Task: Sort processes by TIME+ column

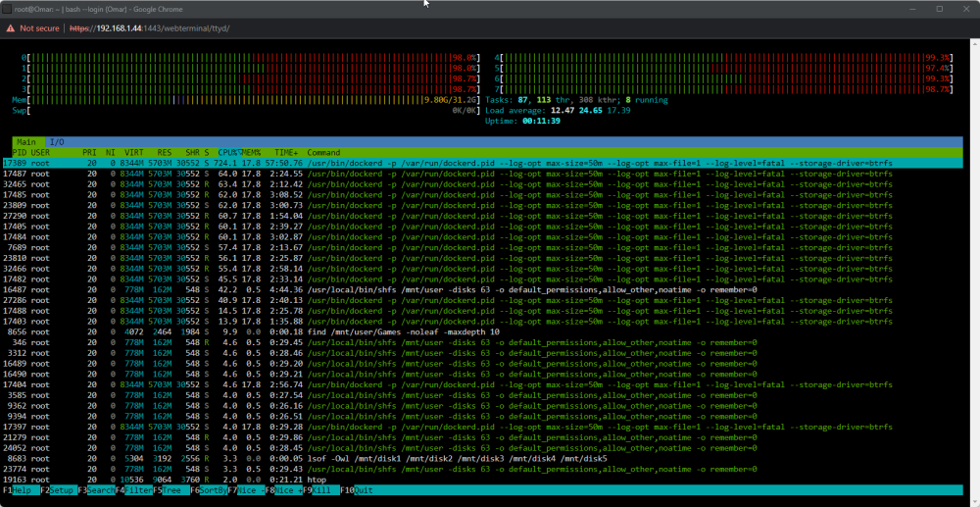Action: 287,153
